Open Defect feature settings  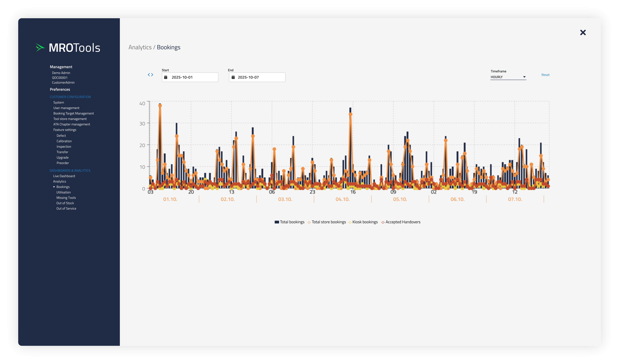pos(61,136)
